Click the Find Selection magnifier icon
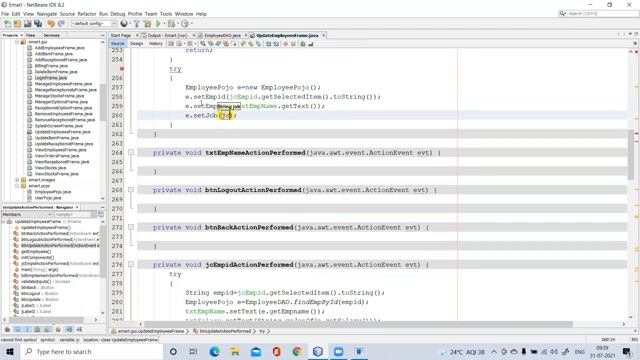Image resolution: width=640 pixels, height=360 pixels. (x=203, y=43)
